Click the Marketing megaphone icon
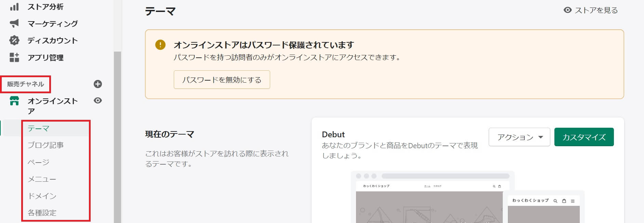This screenshot has width=644, height=223. coord(14,23)
